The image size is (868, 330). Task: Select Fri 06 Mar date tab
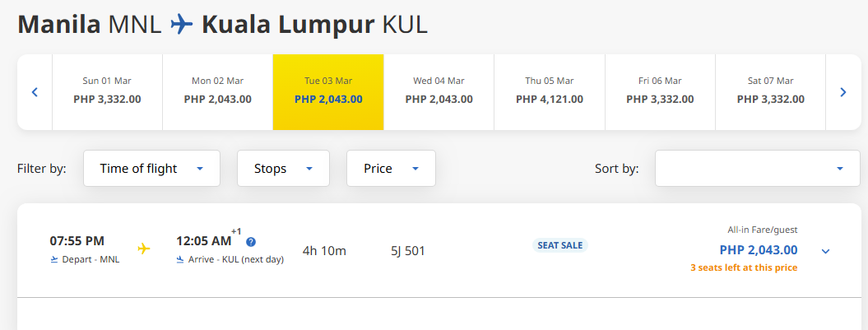660,91
